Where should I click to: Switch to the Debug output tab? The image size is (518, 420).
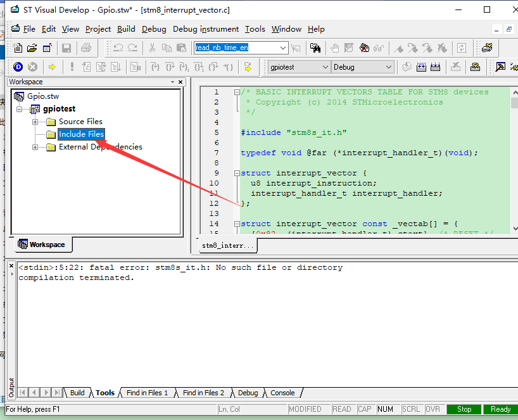tap(248, 393)
